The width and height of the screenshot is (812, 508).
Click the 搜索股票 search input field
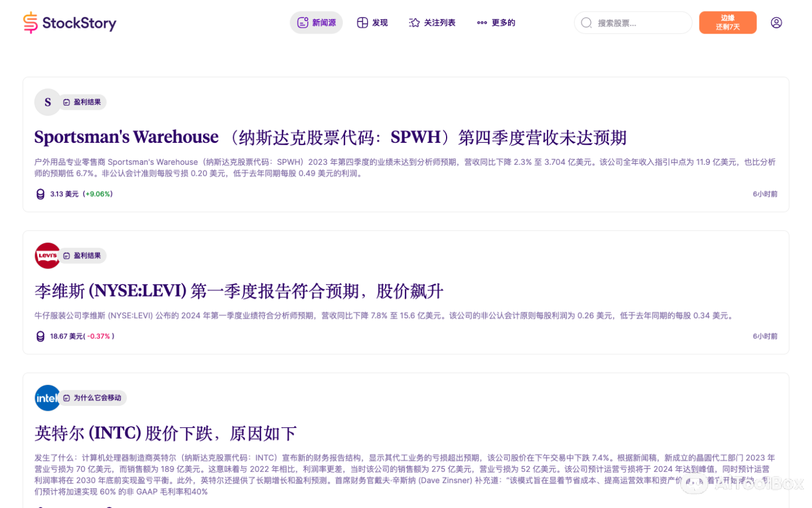632,22
